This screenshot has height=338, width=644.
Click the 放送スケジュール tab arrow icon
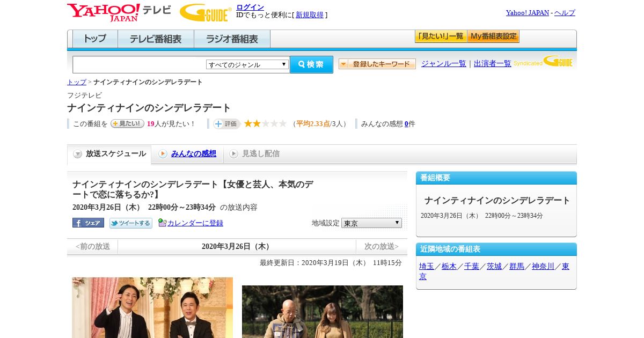(78, 154)
